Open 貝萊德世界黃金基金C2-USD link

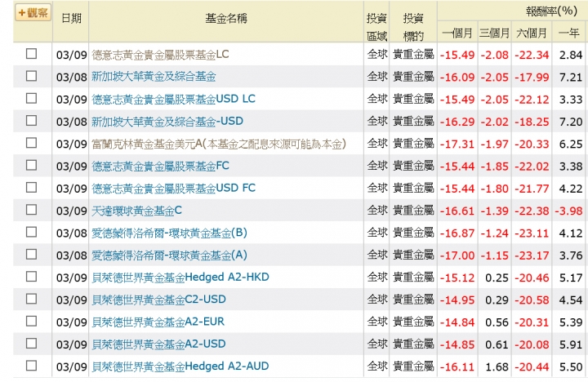coord(159,300)
